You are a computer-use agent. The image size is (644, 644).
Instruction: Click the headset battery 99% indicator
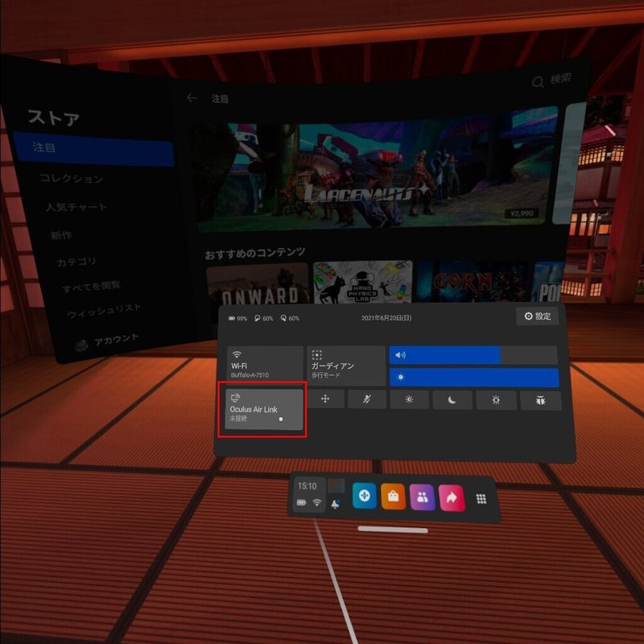pyautogui.click(x=237, y=318)
